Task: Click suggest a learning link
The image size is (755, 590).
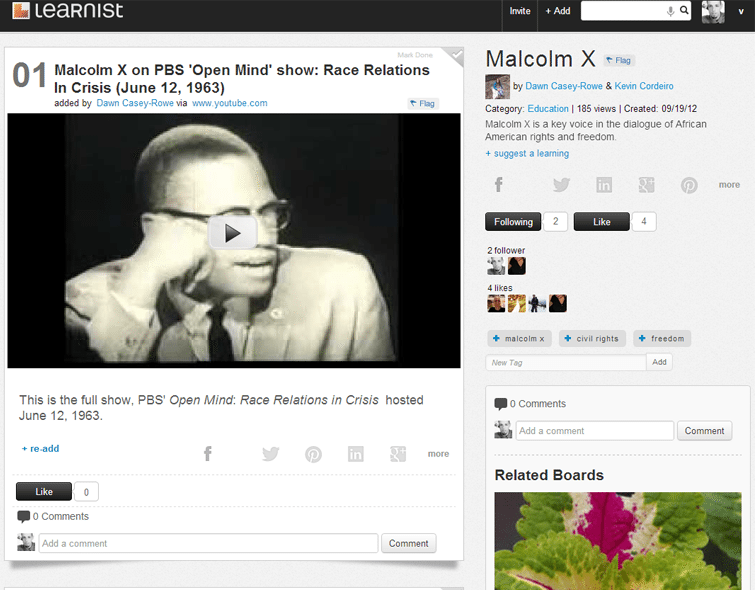Action: (x=527, y=153)
